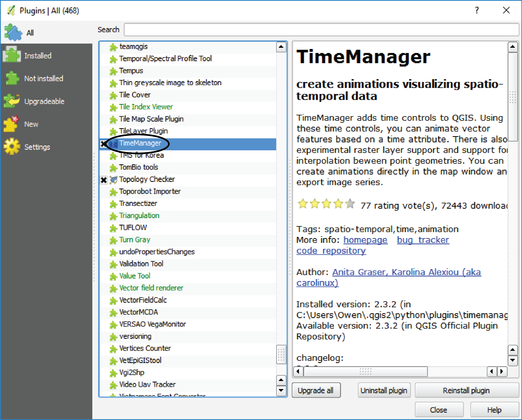
Task: Click the plugin list scroll-up arrow
Action: pos(281,47)
